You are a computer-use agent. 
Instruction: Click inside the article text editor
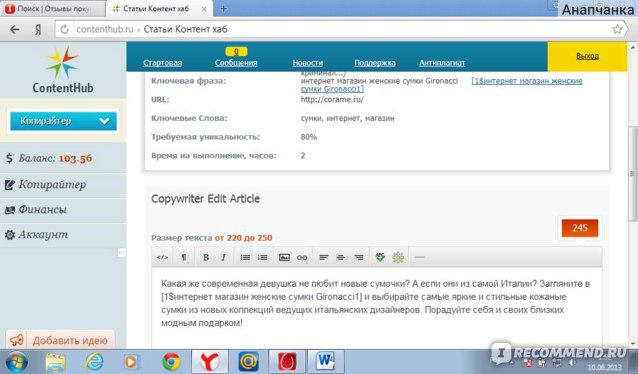(376, 307)
